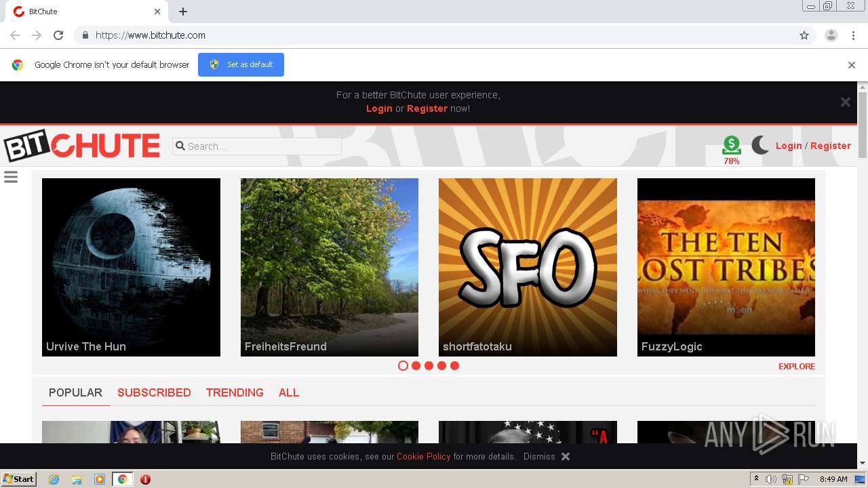Screen dimensions: 868x488
Task: Open the Windows Start button
Action: (x=19, y=479)
